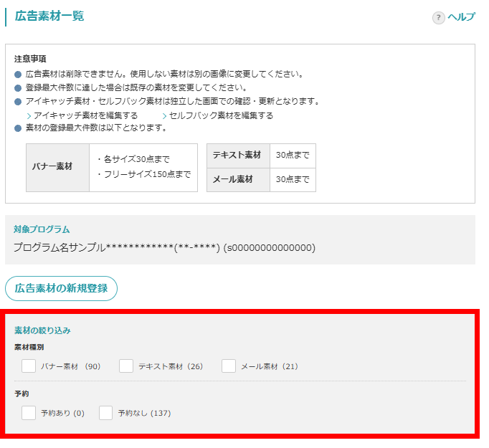The image size is (489, 448).
Task: Click the bullet icon beside 広告素材は削除できません
Action: point(18,75)
